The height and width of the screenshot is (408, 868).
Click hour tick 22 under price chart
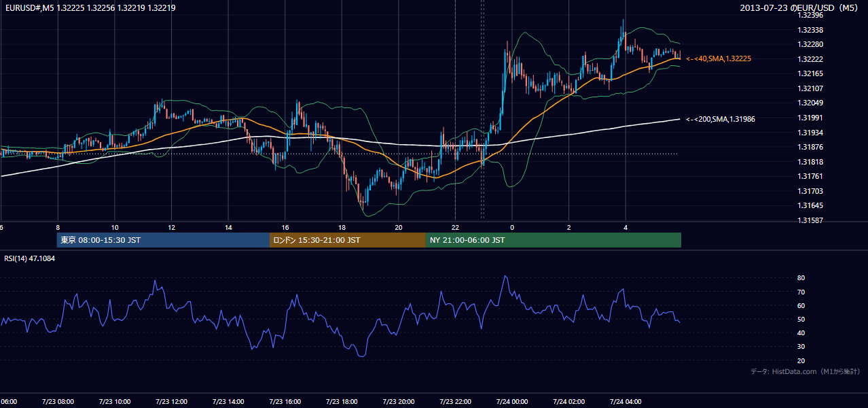tap(455, 227)
